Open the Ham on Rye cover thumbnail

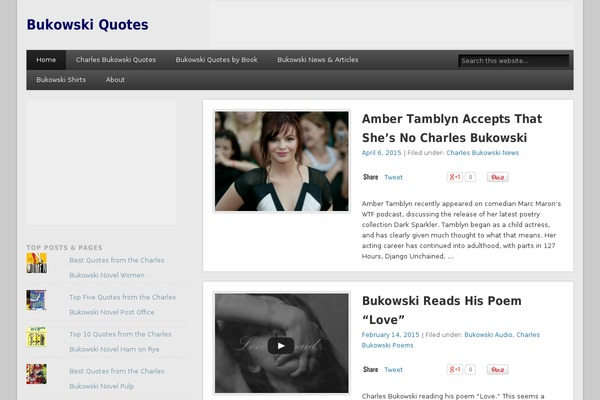point(37,337)
